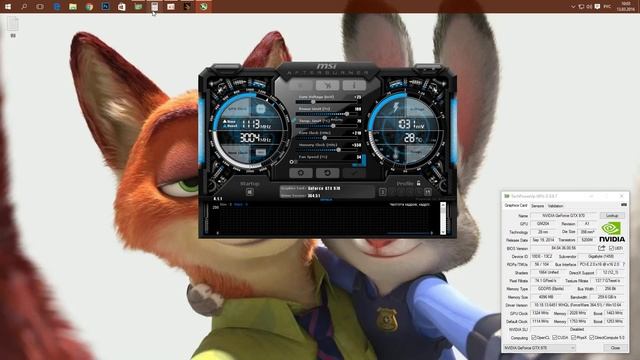Toggle the OpenCL checkbox in GPU-Z
This screenshot has height=360, width=640.
(533, 338)
